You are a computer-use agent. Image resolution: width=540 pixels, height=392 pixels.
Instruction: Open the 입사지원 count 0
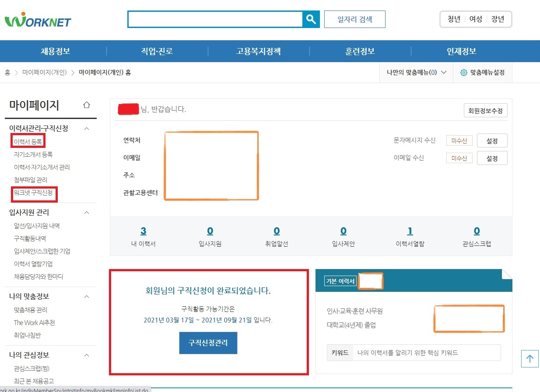[210, 231]
